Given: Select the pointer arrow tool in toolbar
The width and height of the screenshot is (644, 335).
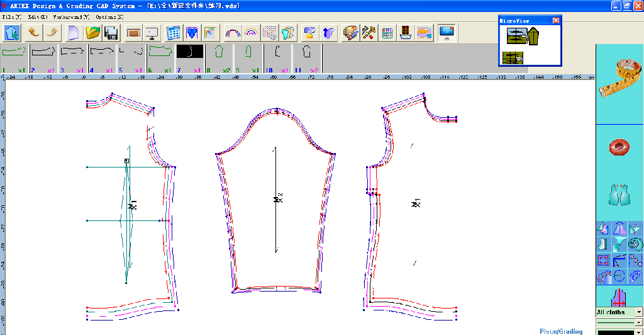Looking at the screenshot, I should [x=13, y=32].
